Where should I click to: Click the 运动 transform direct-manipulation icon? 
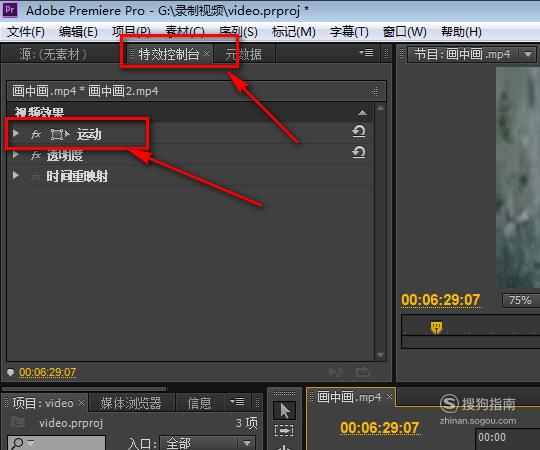[x=60, y=134]
